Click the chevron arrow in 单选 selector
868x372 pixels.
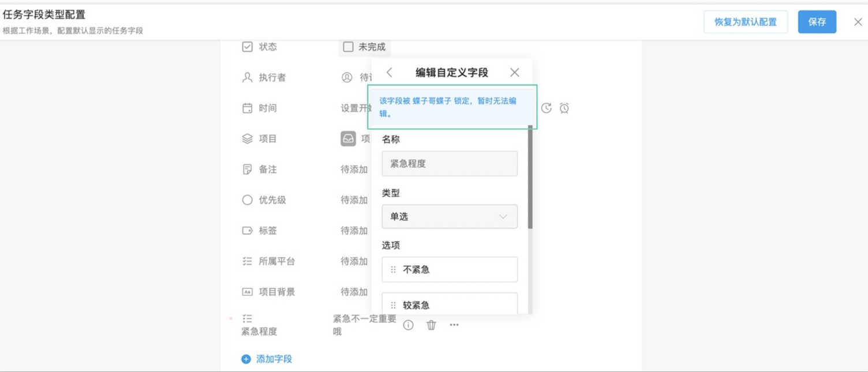pyautogui.click(x=503, y=217)
